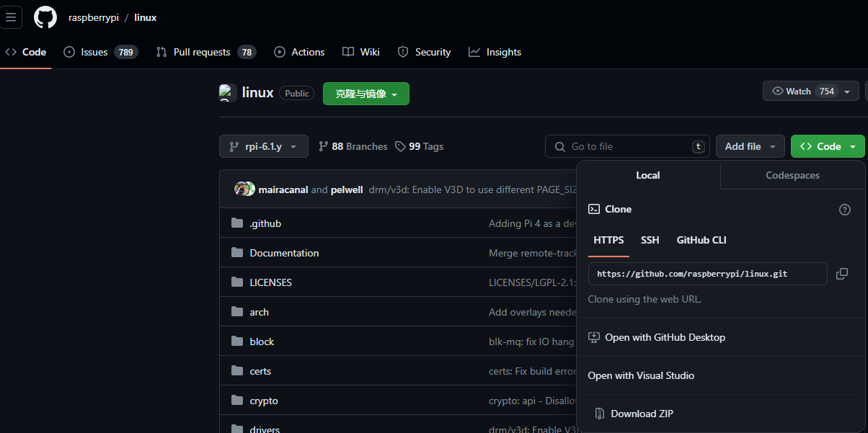The width and height of the screenshot is (868, 433).
Task: Open the rpi-6.1.y branch selector
Action: pos(264,146)
